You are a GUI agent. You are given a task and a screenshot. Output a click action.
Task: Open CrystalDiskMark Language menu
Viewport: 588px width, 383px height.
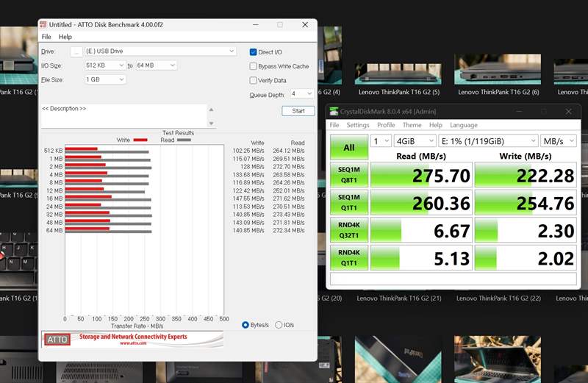464,125
